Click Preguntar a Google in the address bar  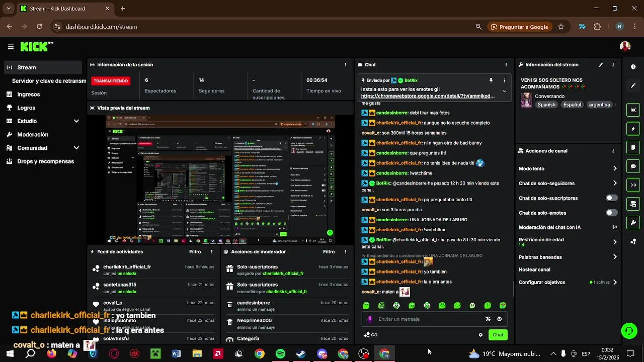pyautogui.click(x=519, y=27)
